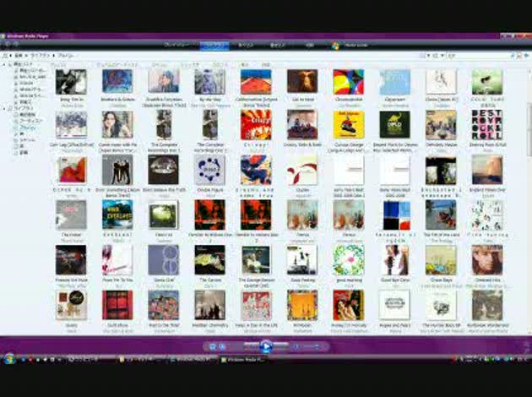Select the Chromophobia album cover

[349, 82]
